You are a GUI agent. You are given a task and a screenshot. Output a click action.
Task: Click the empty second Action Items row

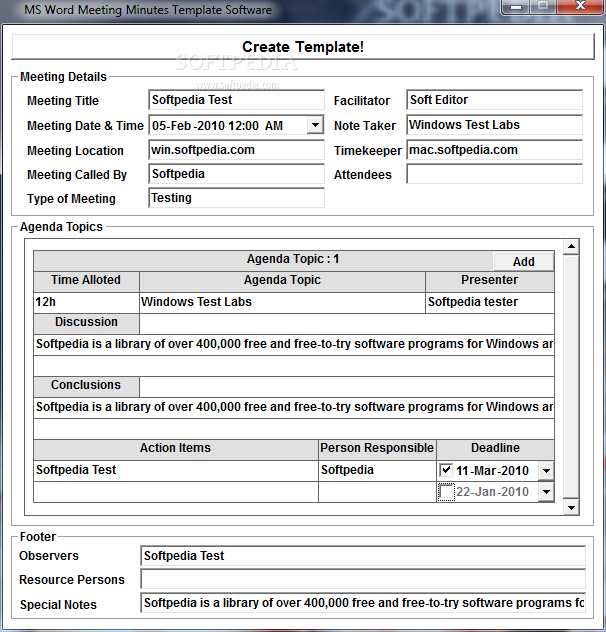tap(176, 492)
